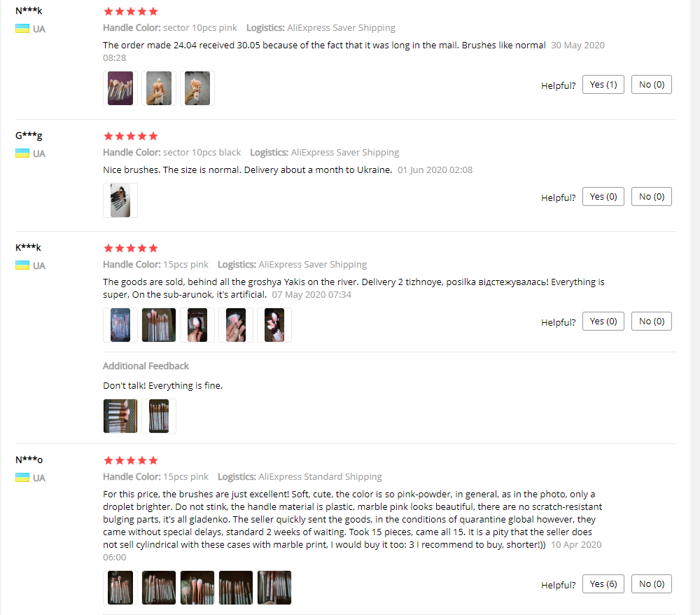Click Yes (6) on N***o's review
The height and width of the screenshot is (615, 700).
[x=603, y=583]
